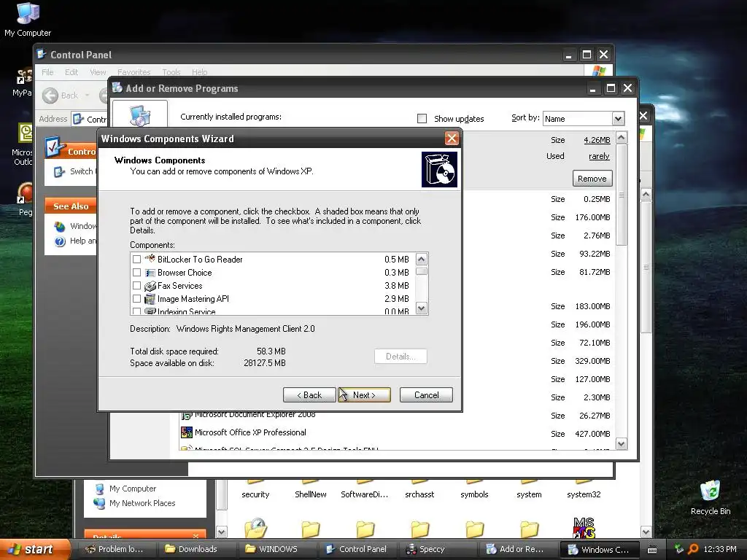Open My Computer desktop icon
The image size is (747, 560).
coord(28,19)
